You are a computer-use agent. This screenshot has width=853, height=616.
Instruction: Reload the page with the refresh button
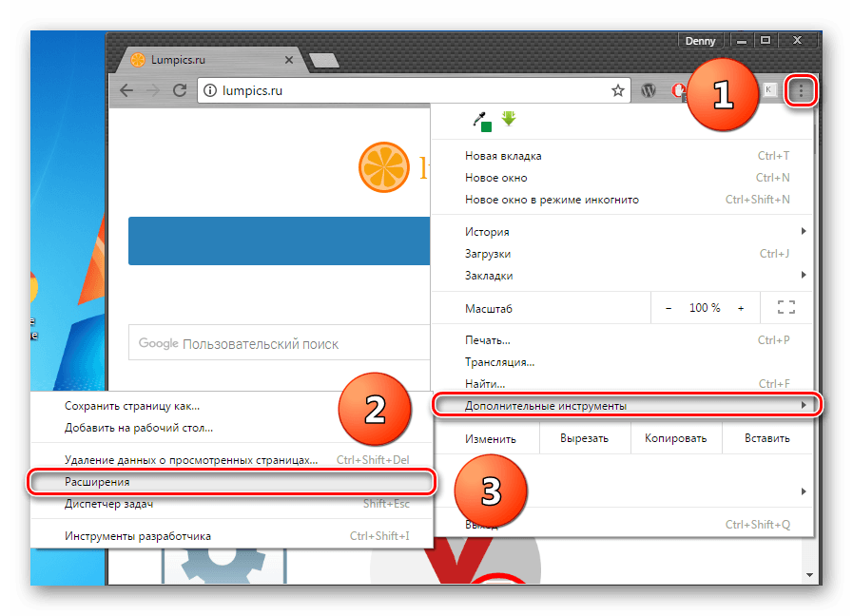pos(179,90)
